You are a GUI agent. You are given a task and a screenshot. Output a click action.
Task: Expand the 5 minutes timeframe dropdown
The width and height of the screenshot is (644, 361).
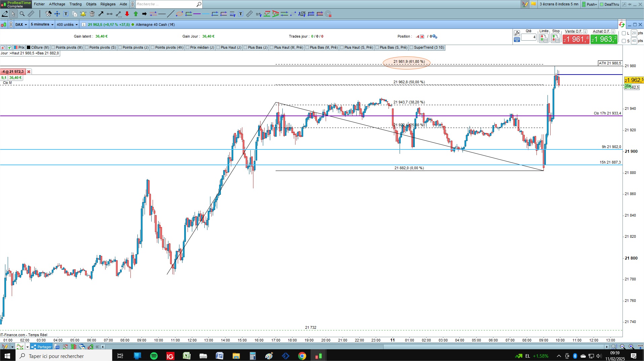42,25
